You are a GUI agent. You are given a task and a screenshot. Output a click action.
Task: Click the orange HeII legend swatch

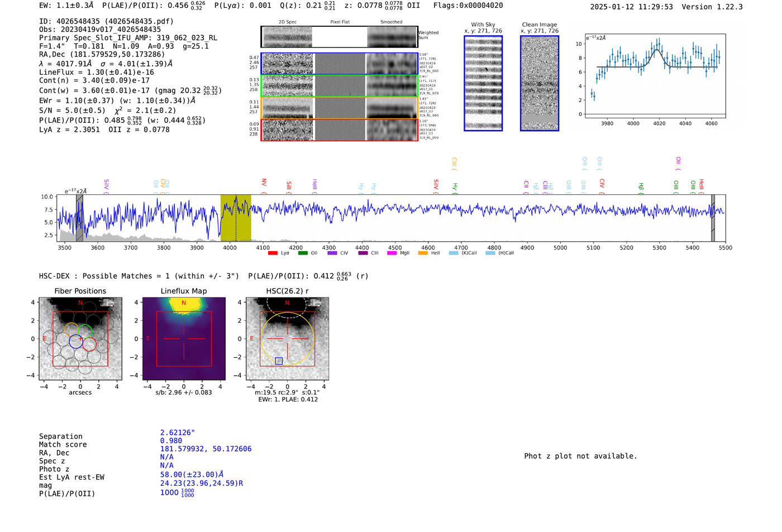[x=423, y=253]
